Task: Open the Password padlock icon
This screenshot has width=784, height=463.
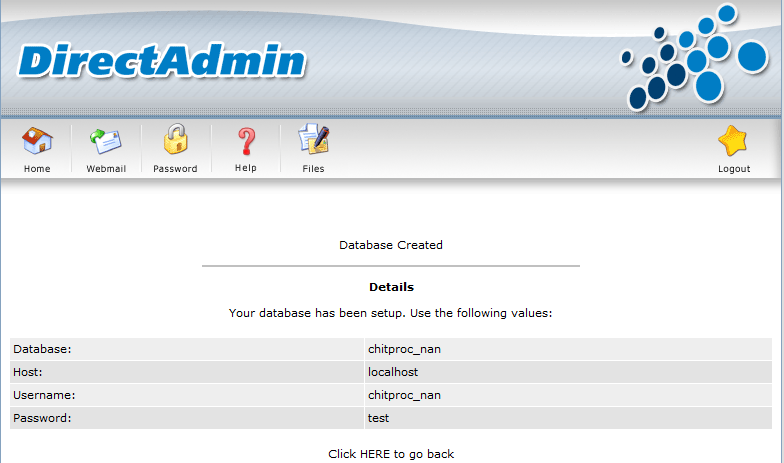Action: pos(176,139)
